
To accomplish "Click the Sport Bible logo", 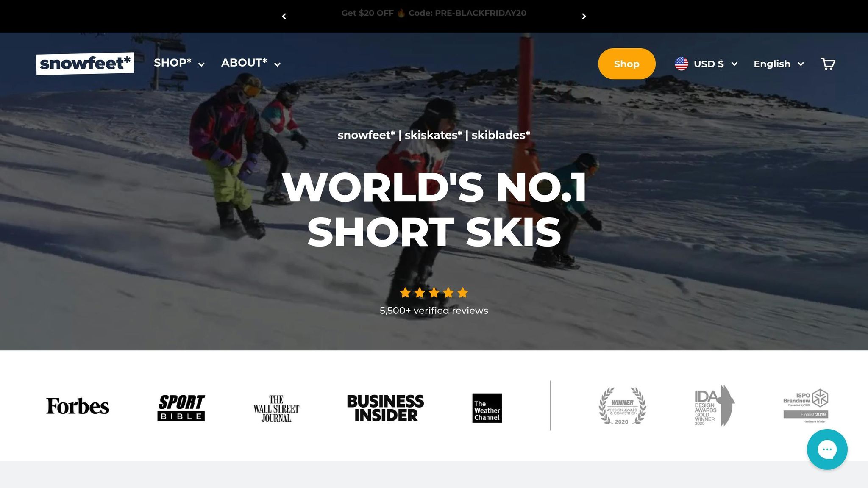I will point(181,408).
